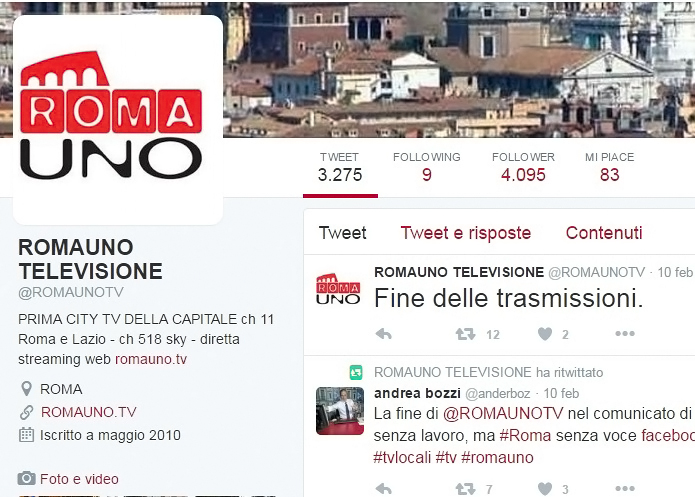Screen dimensions: 695x497
Task: Open the 'Foto e video' section
Action: (79, 479)
